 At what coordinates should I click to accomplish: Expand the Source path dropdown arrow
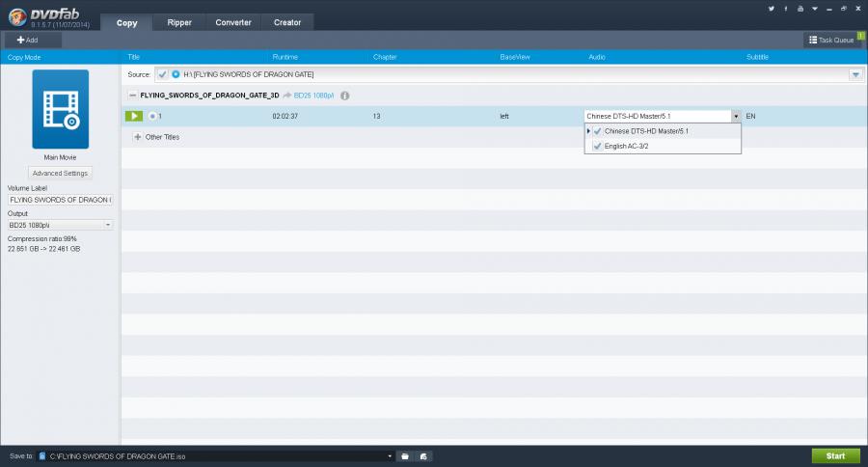[x=855, y=74]
